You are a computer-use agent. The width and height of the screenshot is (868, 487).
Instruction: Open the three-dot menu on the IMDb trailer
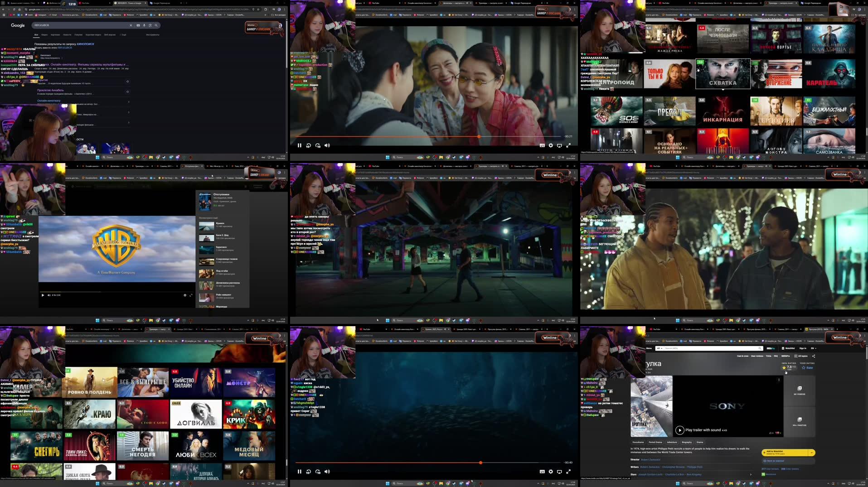779,380
